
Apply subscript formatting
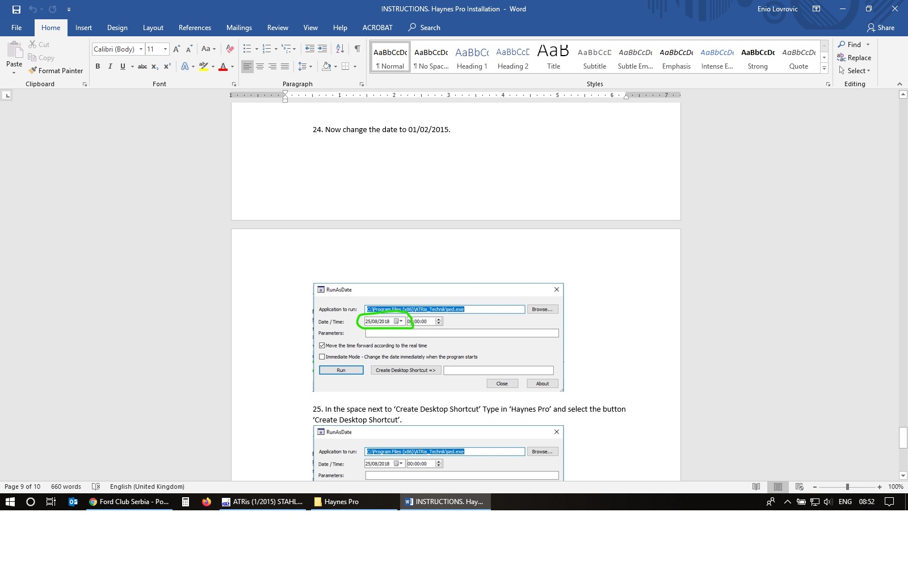155,66
